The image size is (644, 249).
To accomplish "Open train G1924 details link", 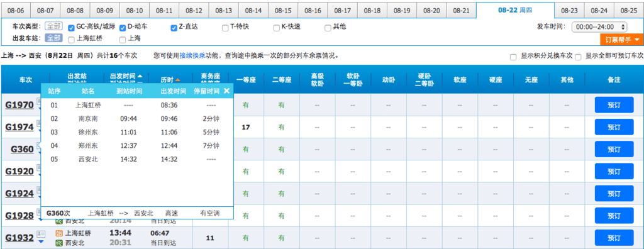I will point(19,194).
